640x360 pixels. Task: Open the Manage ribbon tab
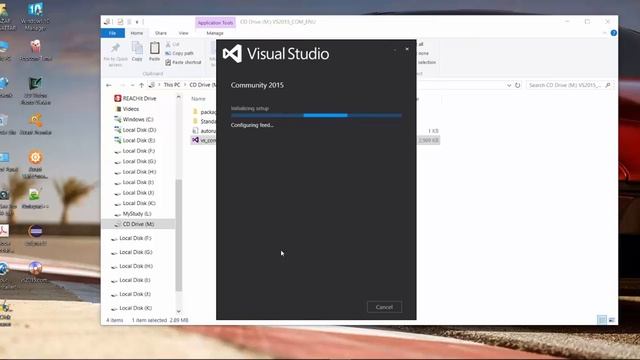point(215,33)
